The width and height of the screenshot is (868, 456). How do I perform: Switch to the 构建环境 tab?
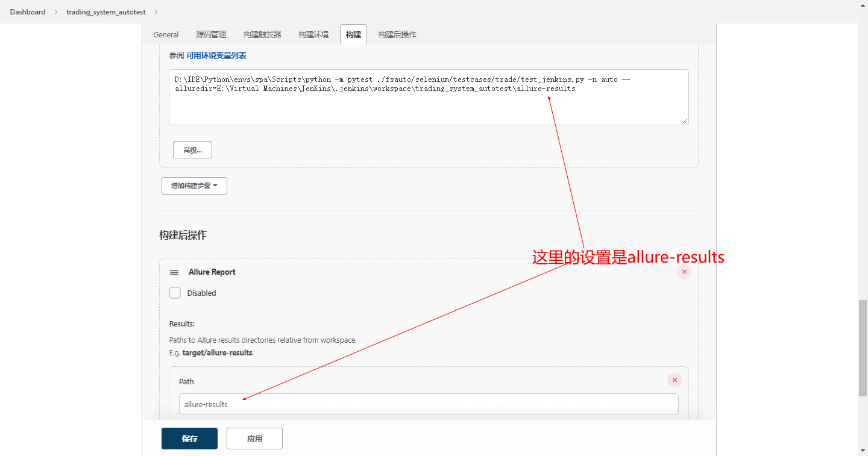point(313,34)
